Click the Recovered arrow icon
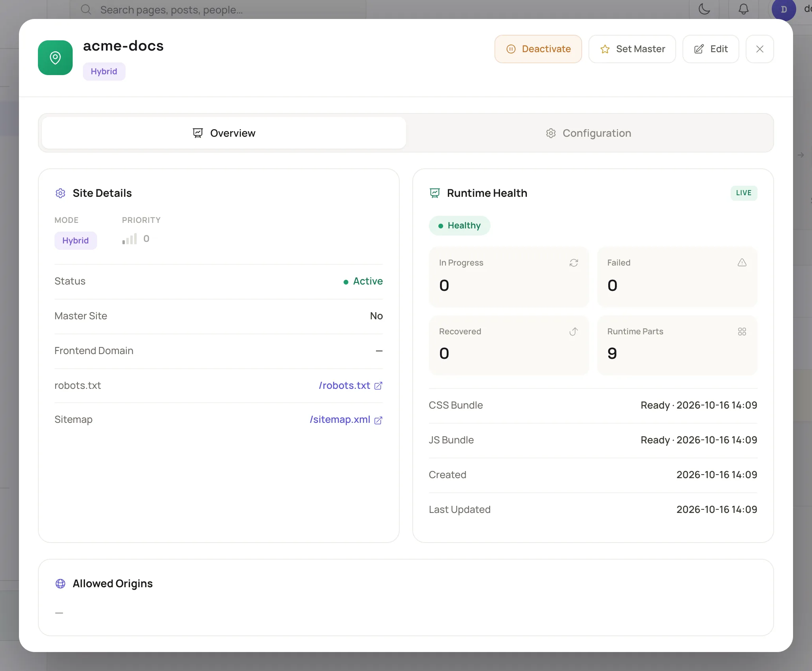Viewport: 812px width, 671px height. pyautogui.click(x=573, y=332)
